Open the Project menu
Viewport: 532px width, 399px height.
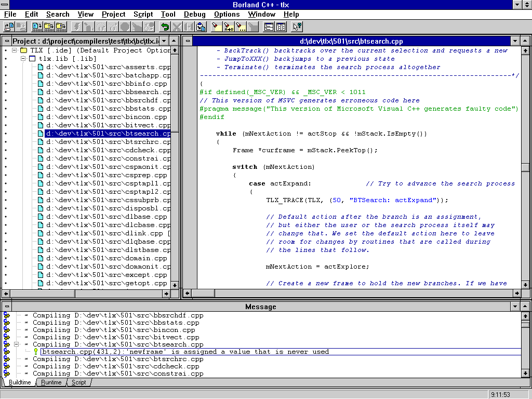point(113,14)
